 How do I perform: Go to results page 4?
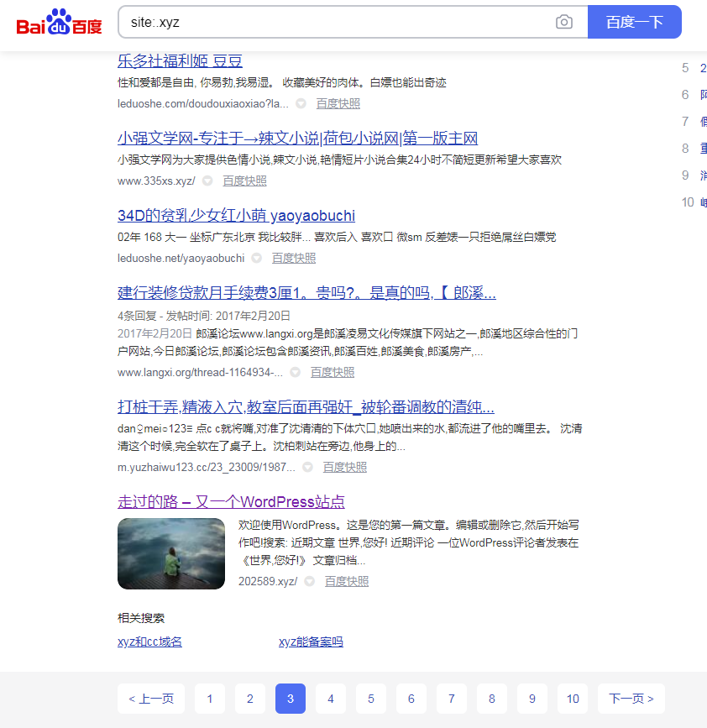[331, 699]
